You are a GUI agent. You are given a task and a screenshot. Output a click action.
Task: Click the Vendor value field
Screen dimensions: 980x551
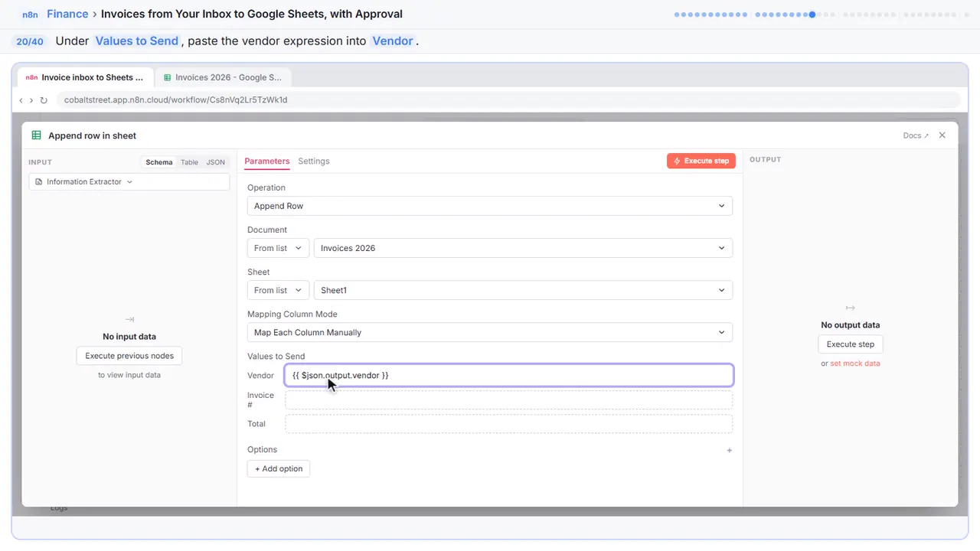(509, 375)
